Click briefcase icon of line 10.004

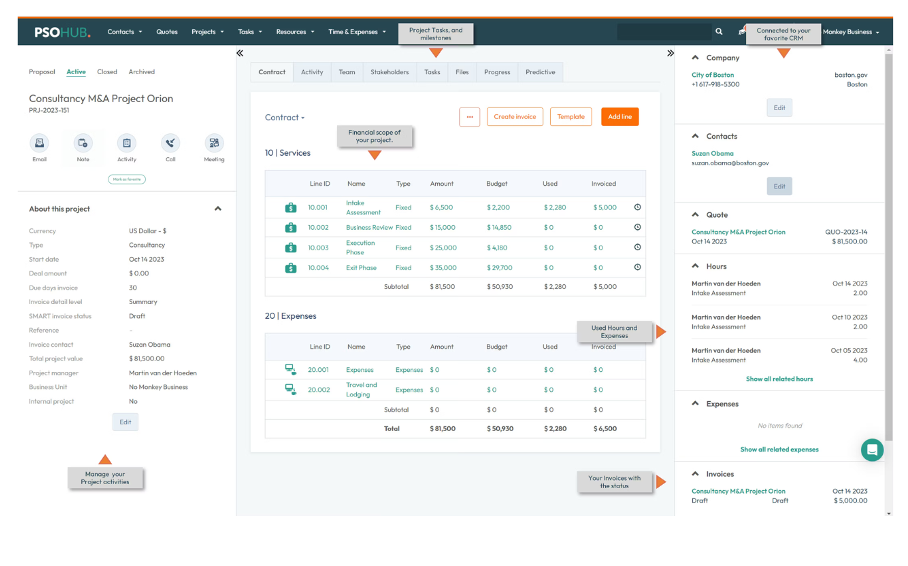(x=291, y=268)
